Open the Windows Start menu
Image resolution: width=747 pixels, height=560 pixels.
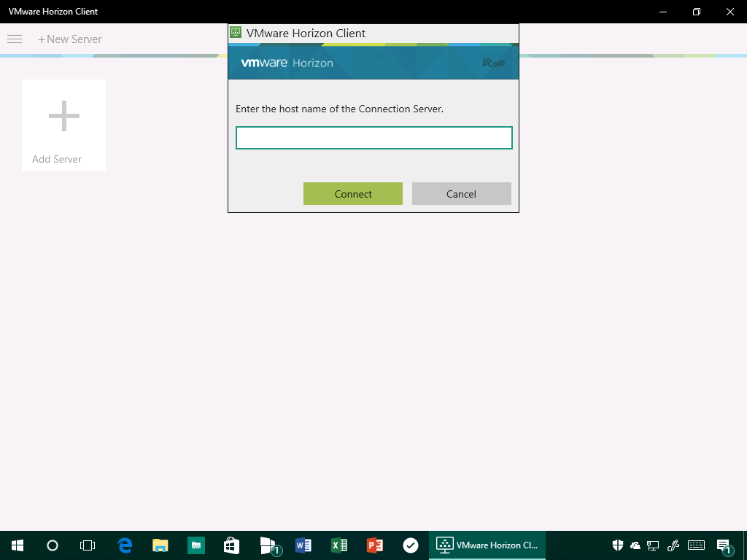click(x=18, y=545)
